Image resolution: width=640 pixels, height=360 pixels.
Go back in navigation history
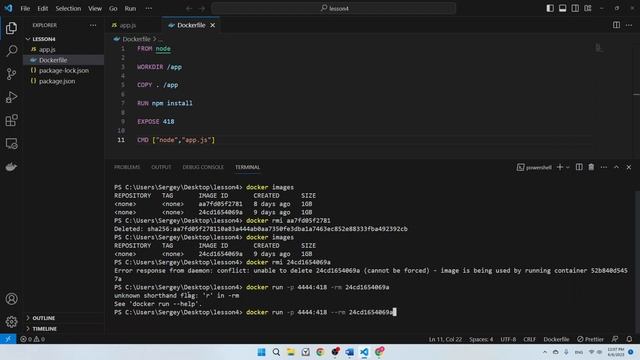tap(189, 8)
